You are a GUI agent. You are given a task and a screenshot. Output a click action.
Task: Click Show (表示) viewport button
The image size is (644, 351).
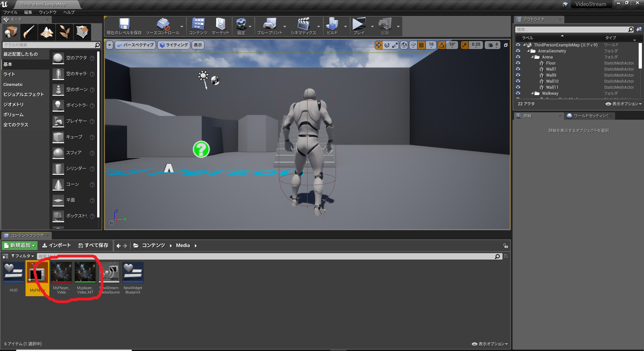point(198,45)
